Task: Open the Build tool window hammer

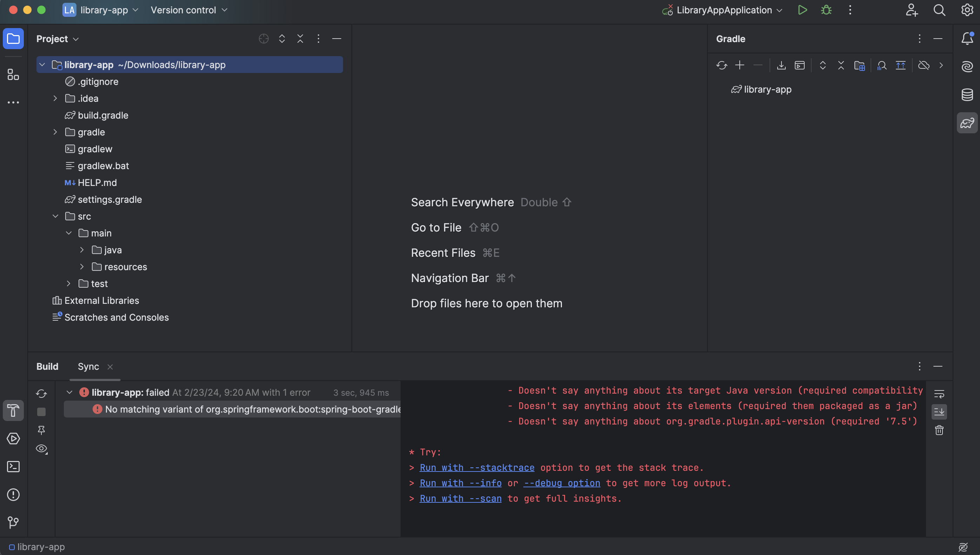Action: [13, 410]
